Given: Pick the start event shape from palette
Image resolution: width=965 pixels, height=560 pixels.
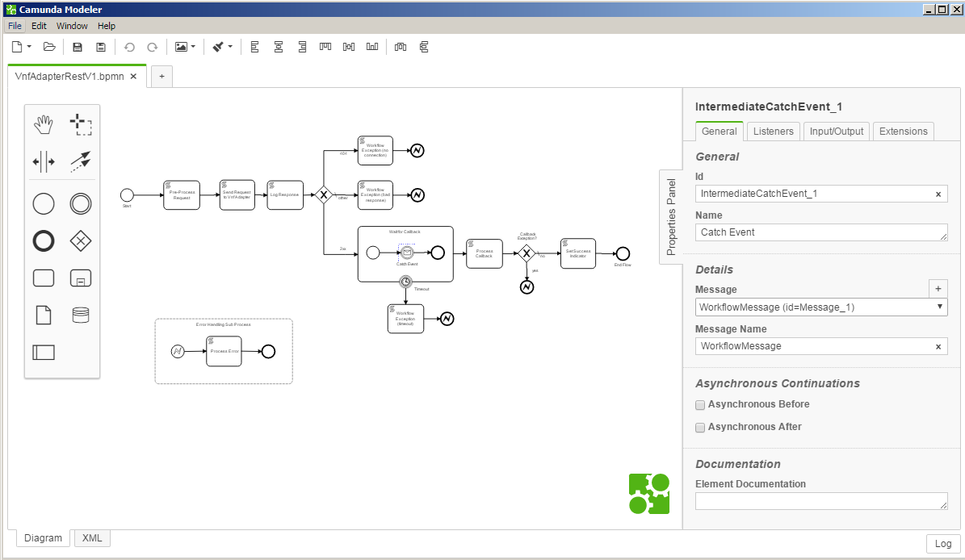Looking at the screenshot, I should [44, 204].
